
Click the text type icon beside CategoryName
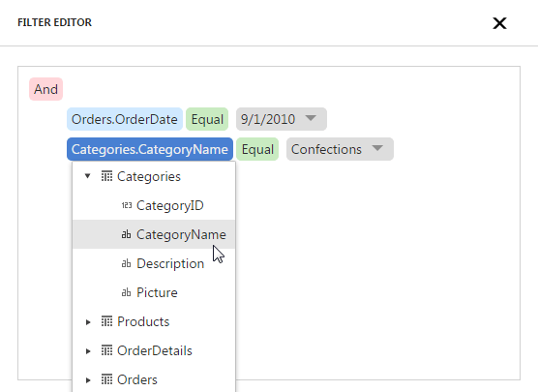126,234
